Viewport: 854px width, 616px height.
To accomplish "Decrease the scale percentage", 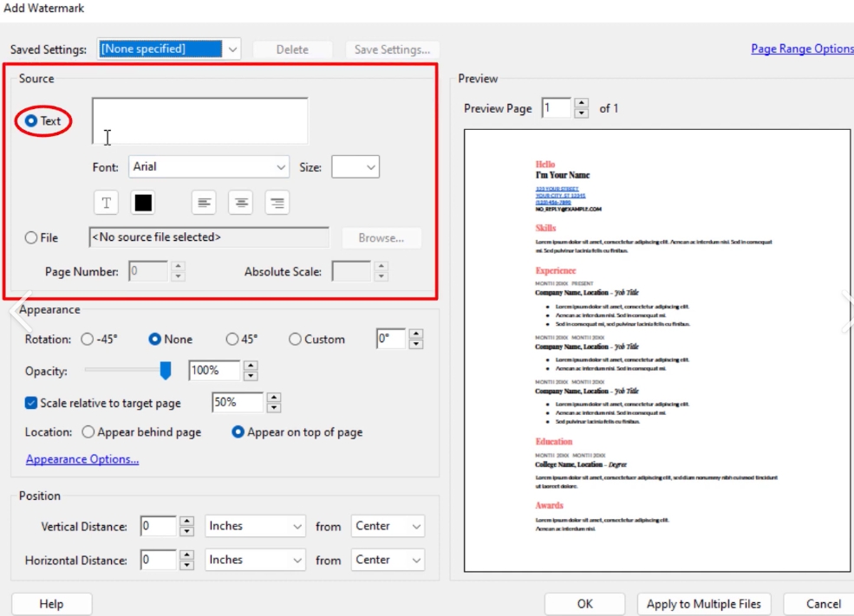I will click(x=274, y=407).
